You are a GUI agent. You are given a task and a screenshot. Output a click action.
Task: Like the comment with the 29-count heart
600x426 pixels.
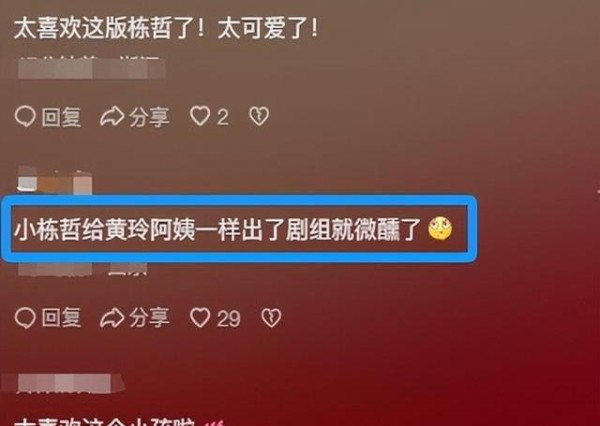pos(200,317)
